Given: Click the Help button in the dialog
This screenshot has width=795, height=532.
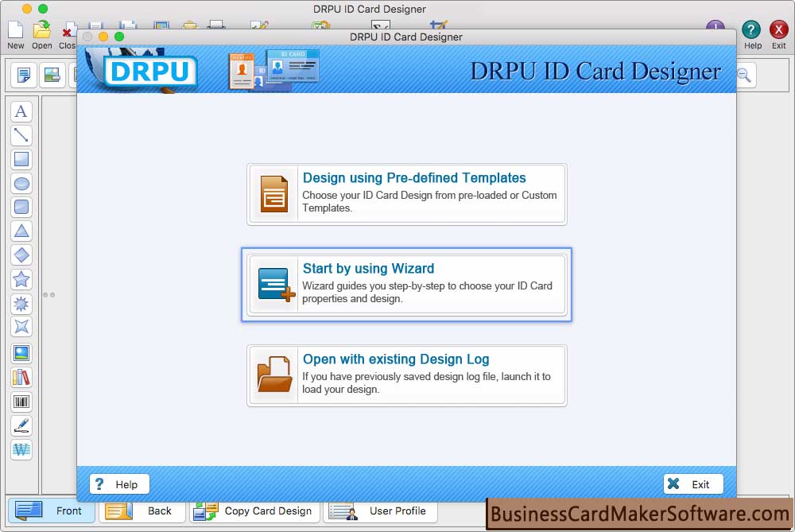Looking at the screenshot, I should pos(120,484).
